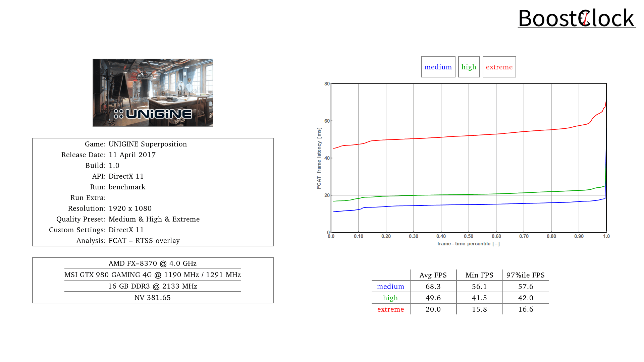644x362 pixels.
Task: Click the 'frame-time percentile [-]' axis label
Action: point(468,244)
